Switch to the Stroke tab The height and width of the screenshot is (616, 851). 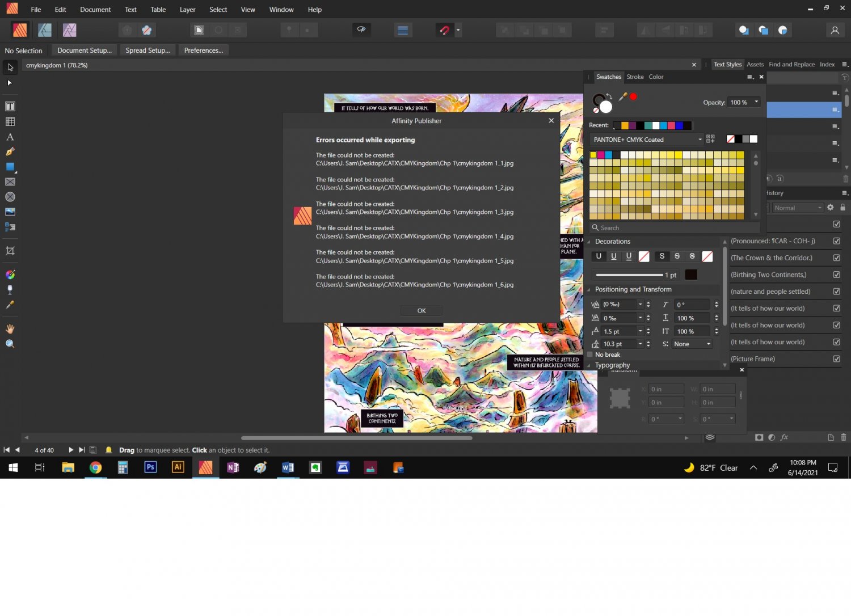[x=635, y=77]
